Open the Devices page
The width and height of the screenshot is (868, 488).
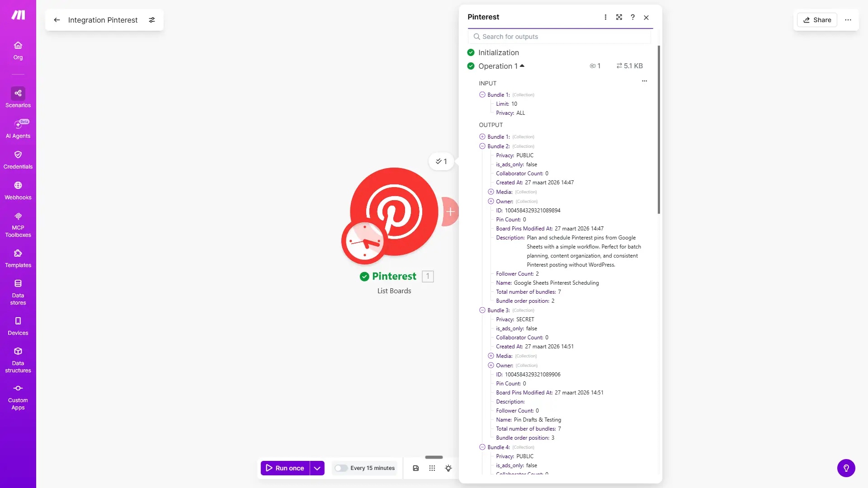18,326
